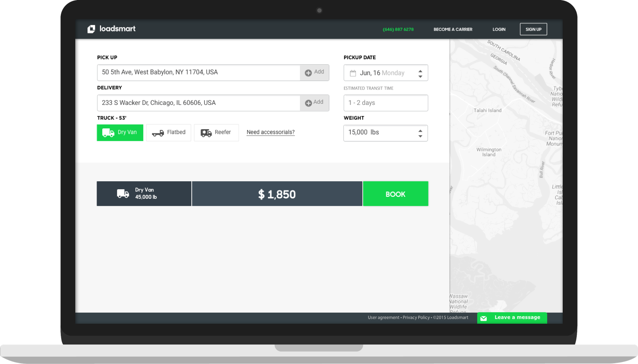638x364 pixels.
Task: Click the calendar icon in Pickup Date
Action: click(353, 73)
